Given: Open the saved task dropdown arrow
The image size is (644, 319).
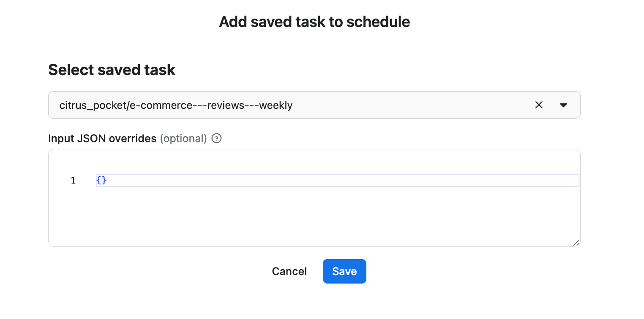Looking at the screenshot, I should 563,105.
